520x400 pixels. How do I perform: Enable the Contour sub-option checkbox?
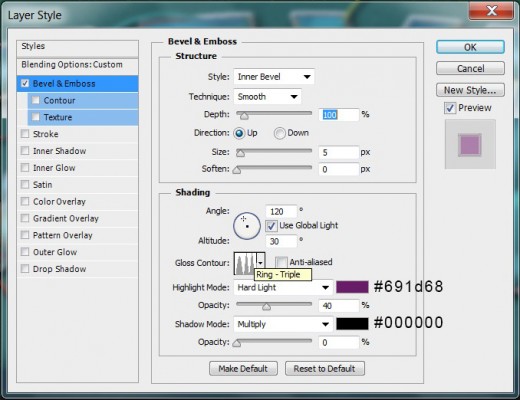[36, 100]
